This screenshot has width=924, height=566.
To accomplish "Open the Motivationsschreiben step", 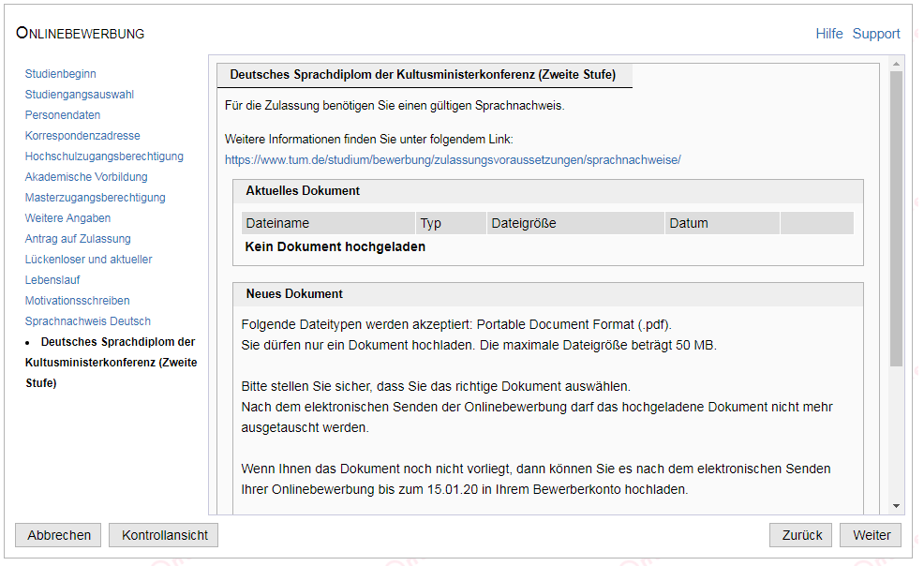I will tap(77, 301).
